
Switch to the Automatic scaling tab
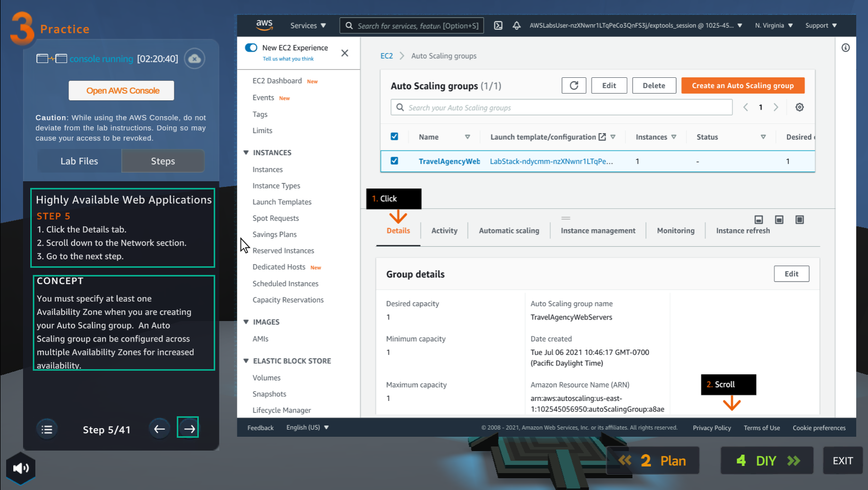(509, 231)
